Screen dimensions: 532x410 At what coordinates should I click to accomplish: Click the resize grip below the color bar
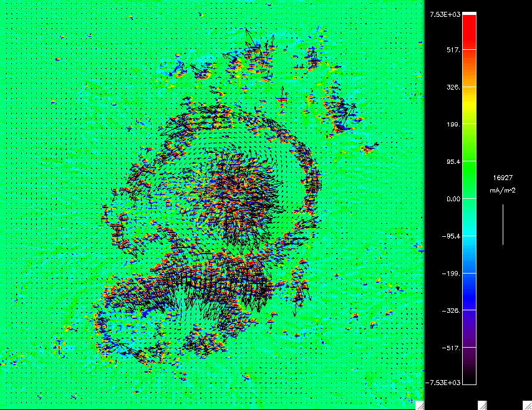coord(482,406)
